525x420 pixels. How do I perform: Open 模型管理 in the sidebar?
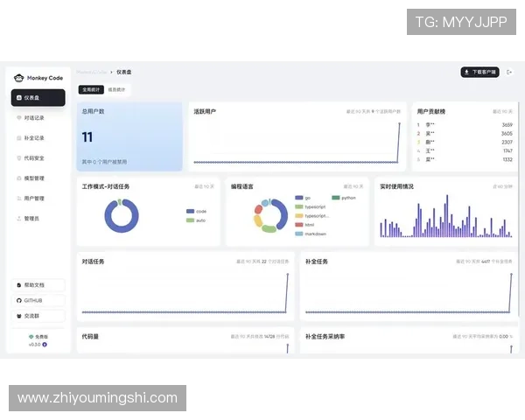pyautogui.click(x=38, y=178)
